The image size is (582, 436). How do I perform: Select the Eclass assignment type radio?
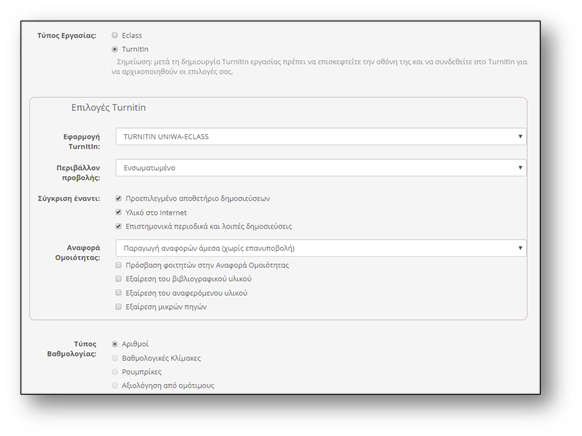[x=115, y=35]
